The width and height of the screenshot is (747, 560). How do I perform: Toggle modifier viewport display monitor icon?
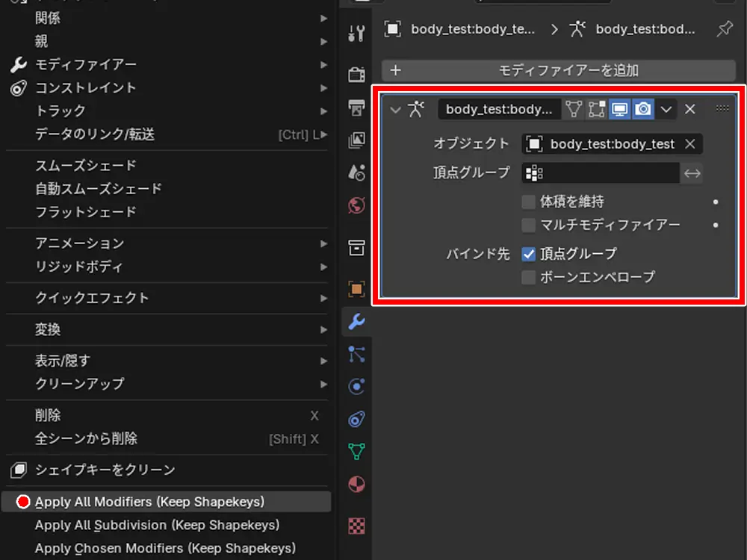(x=619, y=109)
